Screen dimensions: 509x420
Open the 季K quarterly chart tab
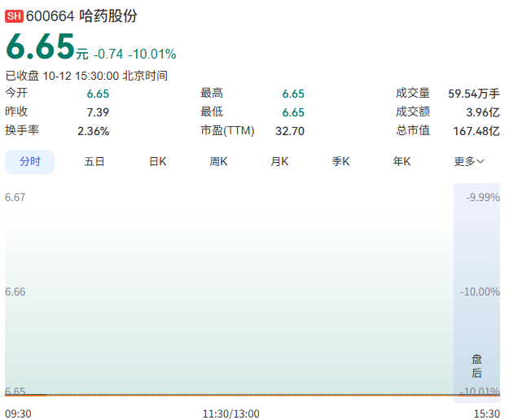click(340, 161)
